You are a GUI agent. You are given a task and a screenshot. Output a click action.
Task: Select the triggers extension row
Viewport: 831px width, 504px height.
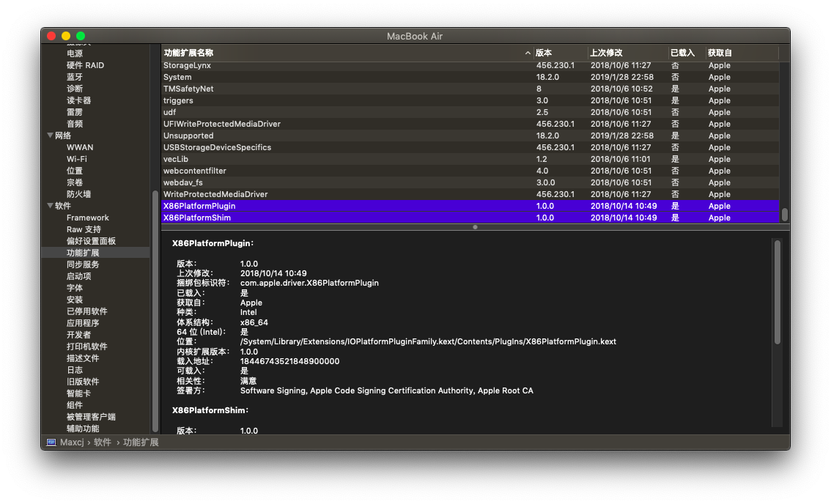[470, 100]
